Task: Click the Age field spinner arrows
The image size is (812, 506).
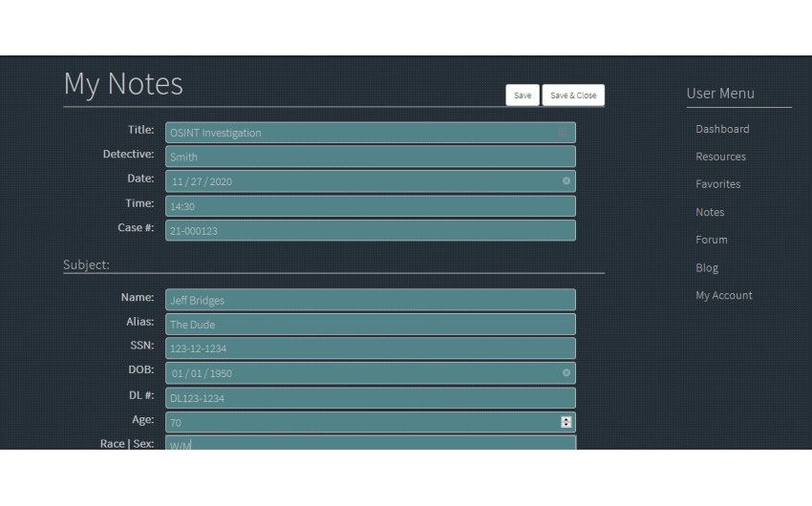Action: (x=566, y=422)
